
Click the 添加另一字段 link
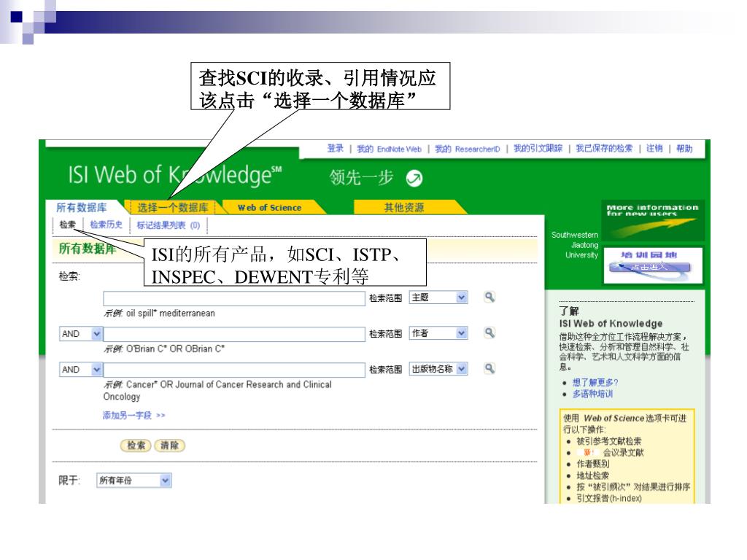pos(134,415)
